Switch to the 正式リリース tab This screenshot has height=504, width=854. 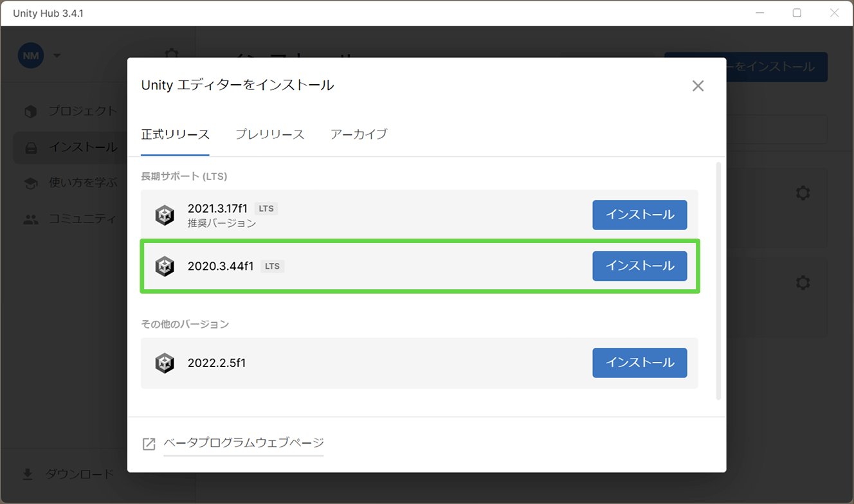[x=175, y=134]
